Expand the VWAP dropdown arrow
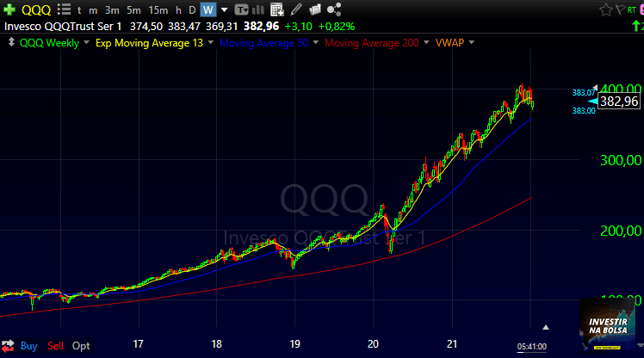The image size is (644, 358). 472,42
